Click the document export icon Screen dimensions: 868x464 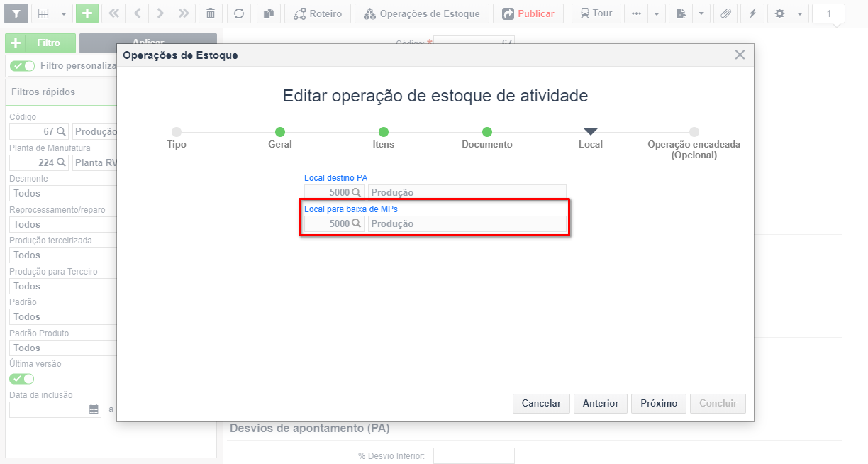click(681, 13)
